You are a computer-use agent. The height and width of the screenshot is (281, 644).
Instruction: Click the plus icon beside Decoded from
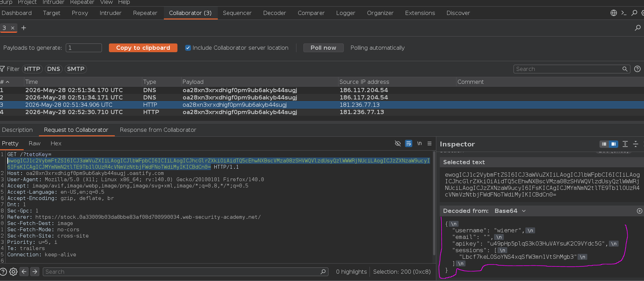point(639,211)
